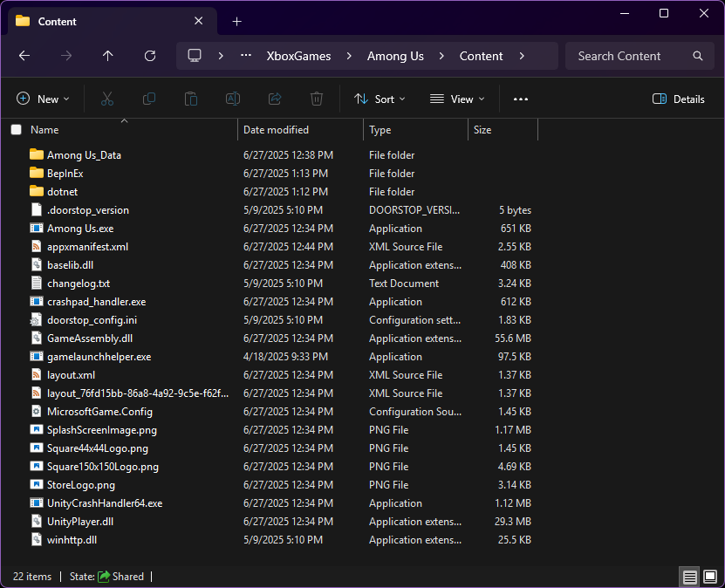Image resolution: width=725 pixels, height=588 pixels.
Task: Click the Cut scissors icon
Action: point(107,99)
